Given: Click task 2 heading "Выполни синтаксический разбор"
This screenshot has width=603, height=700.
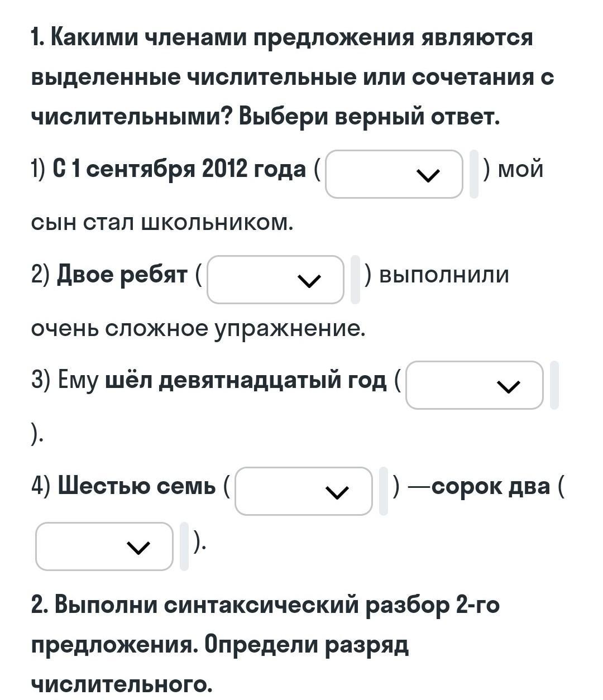Looking at the screenshot, I should tap(265, 605).
